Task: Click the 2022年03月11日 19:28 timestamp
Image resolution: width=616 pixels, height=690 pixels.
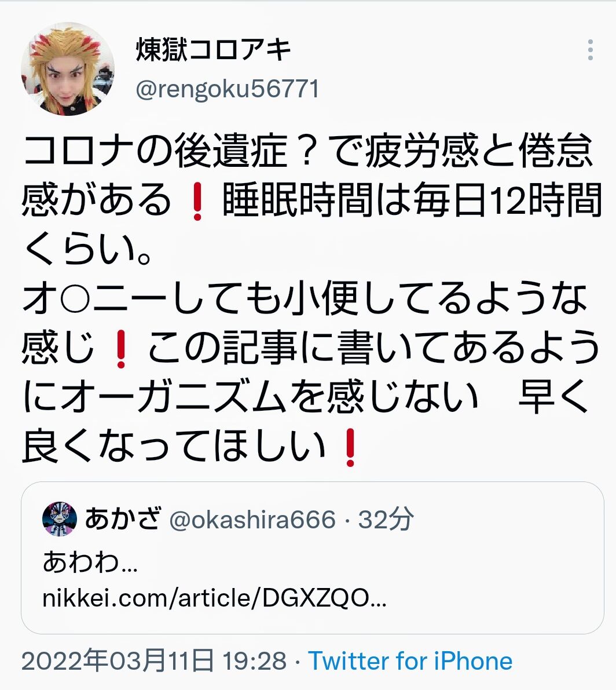Action: pos(154,660)
